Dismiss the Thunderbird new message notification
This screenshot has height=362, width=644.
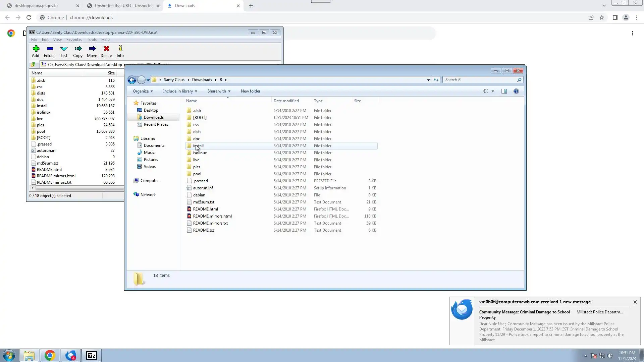[x=635, y=302]
